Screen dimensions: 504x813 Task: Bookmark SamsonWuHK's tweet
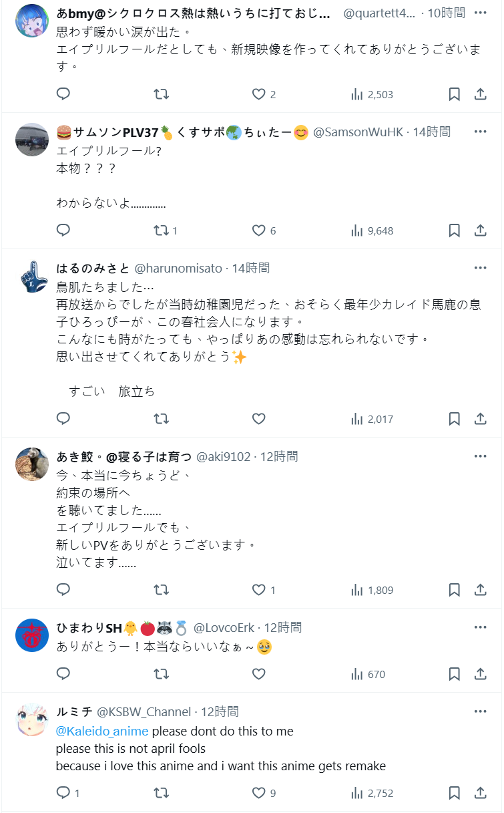(x=454, y=230)
